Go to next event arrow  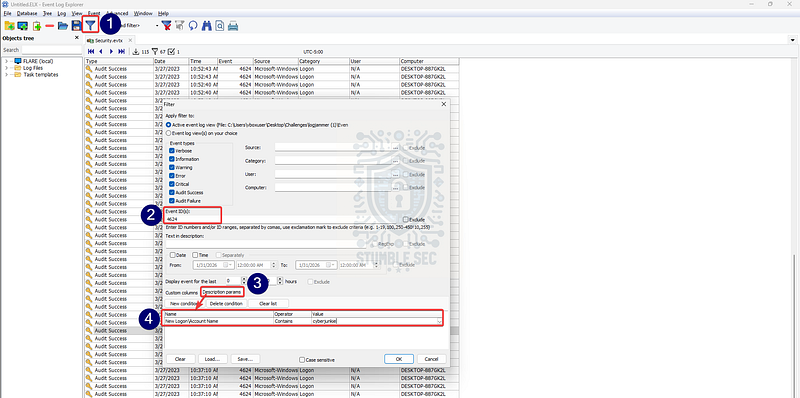coord(111,52)
